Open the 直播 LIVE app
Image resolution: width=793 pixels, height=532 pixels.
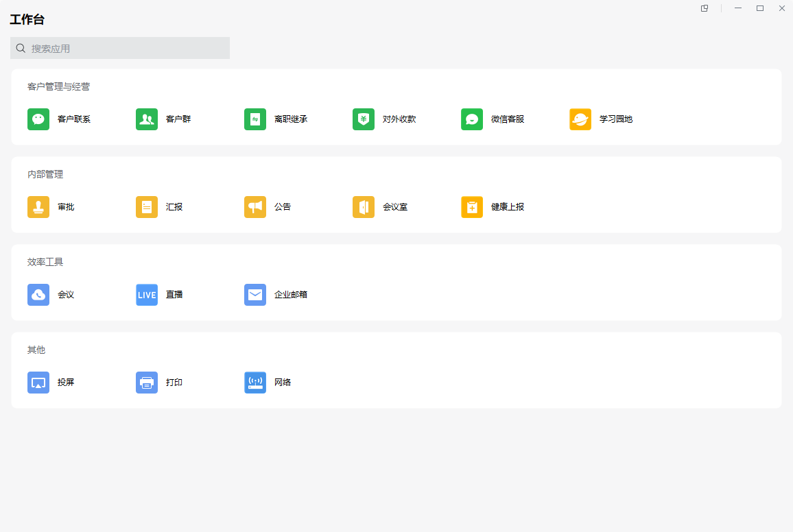click(x=147, y=295)
